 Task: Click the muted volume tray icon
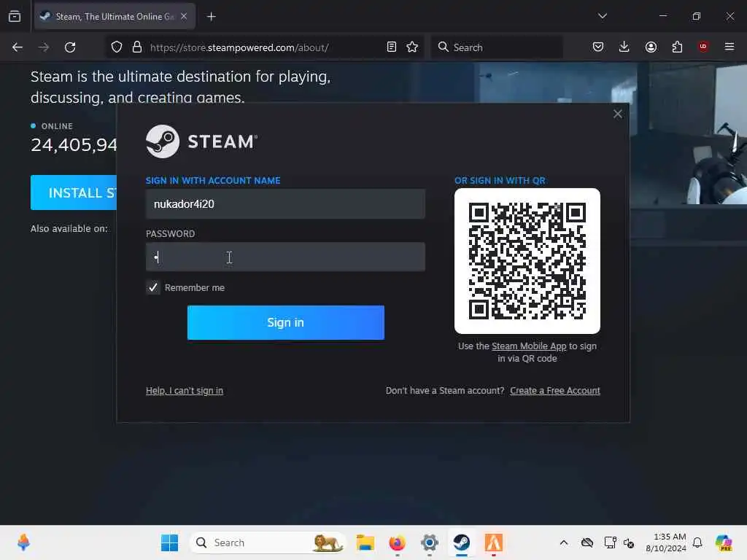pos(629,542)
